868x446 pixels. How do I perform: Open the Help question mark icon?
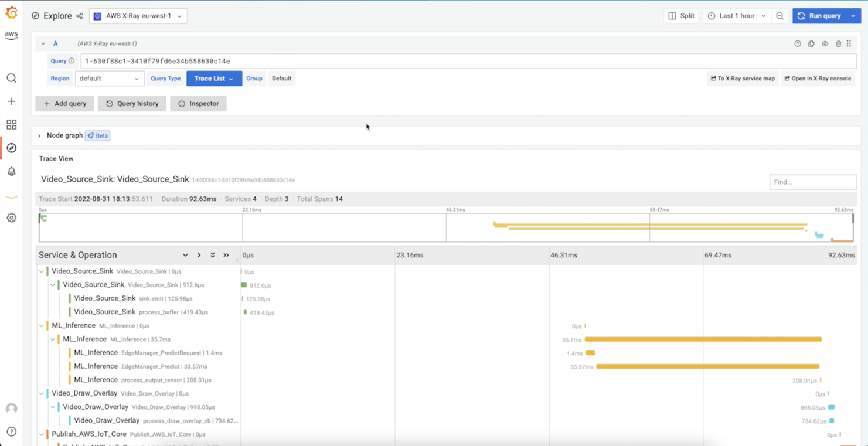point(11,432)
